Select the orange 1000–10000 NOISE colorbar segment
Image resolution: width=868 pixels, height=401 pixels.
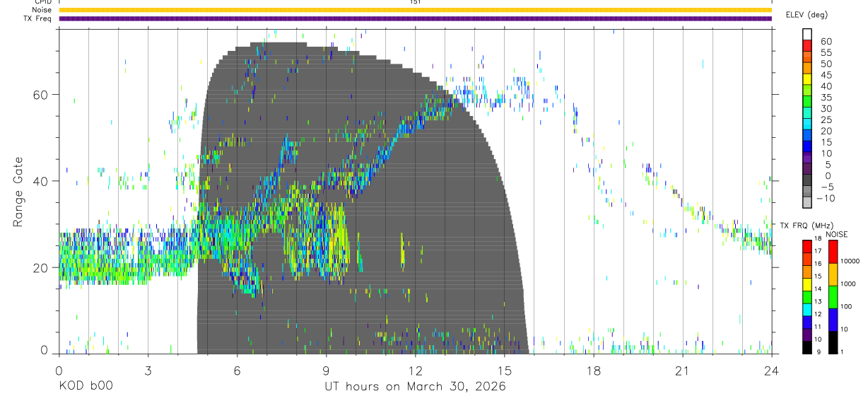tap(833, 274)
